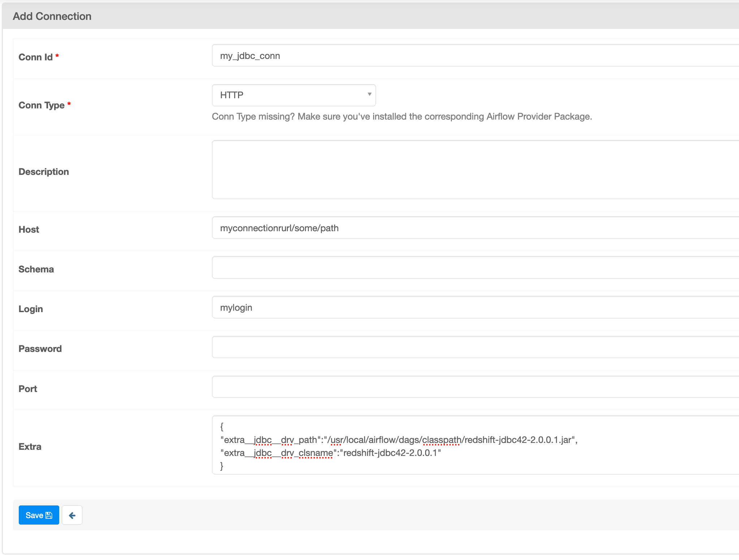The image size is (739, 560).
Task: Click the Login label
Action: point(31,309)
